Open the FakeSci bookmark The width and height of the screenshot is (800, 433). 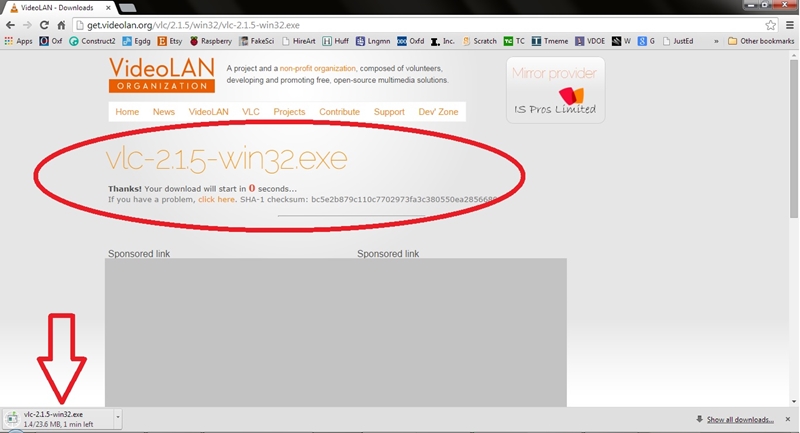point(257,41)
